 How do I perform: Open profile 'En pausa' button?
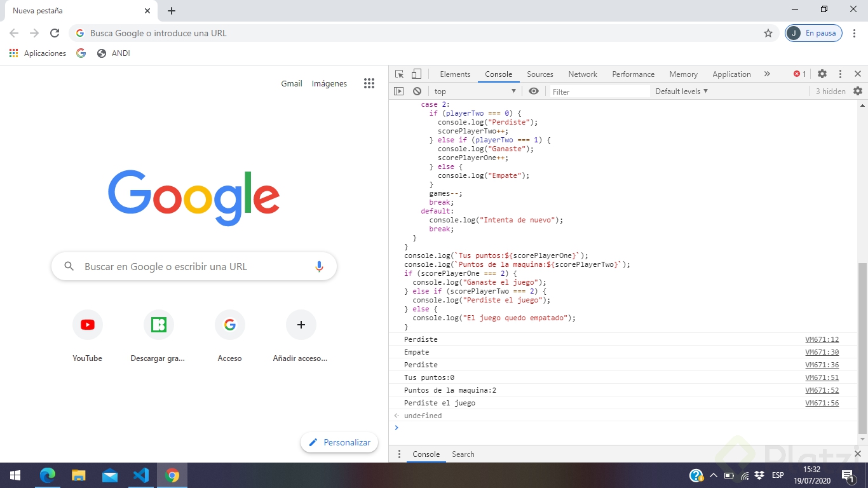coord(814,33)
